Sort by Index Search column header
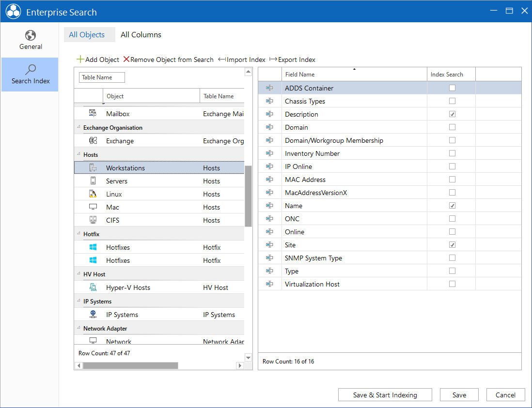This screenshot has width=532, height=408. click(x=451, y=74)
